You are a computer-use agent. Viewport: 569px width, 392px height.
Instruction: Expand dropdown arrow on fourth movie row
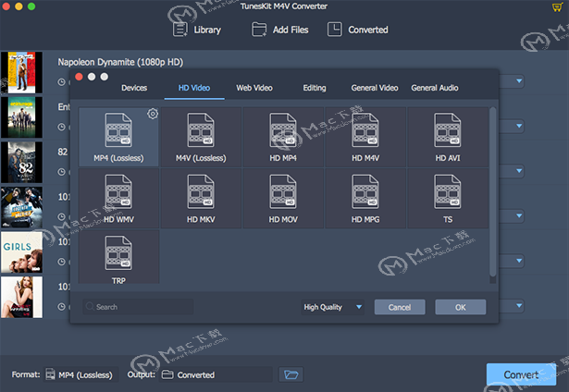click(x=519, y=215)
